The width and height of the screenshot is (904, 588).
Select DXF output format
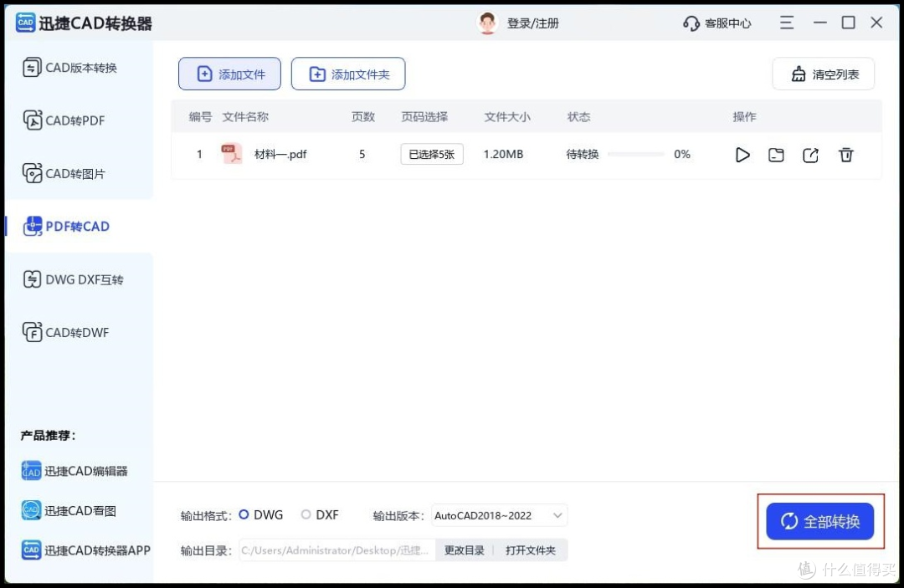320,515
